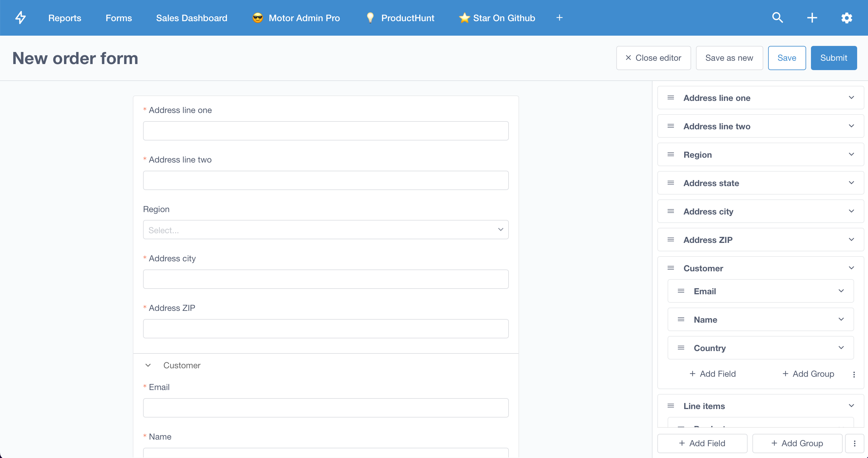The height and width of the screenshot is (458, 868).
Task: Grab the drag handle of Email field
Action: pos(681,291)
